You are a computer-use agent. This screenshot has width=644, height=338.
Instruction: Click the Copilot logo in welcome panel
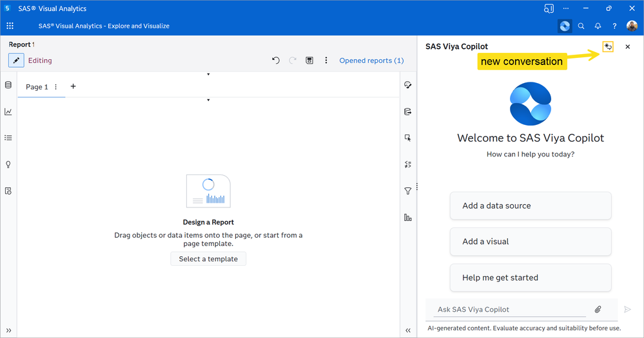[531, 104]
